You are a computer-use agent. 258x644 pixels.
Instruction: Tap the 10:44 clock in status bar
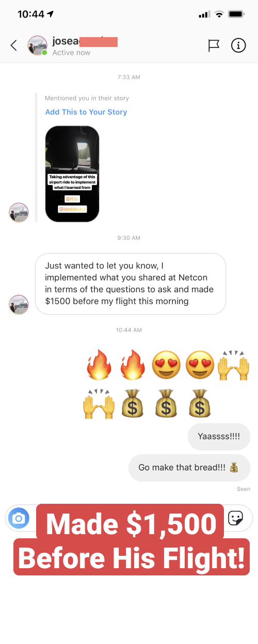(31, 14)
